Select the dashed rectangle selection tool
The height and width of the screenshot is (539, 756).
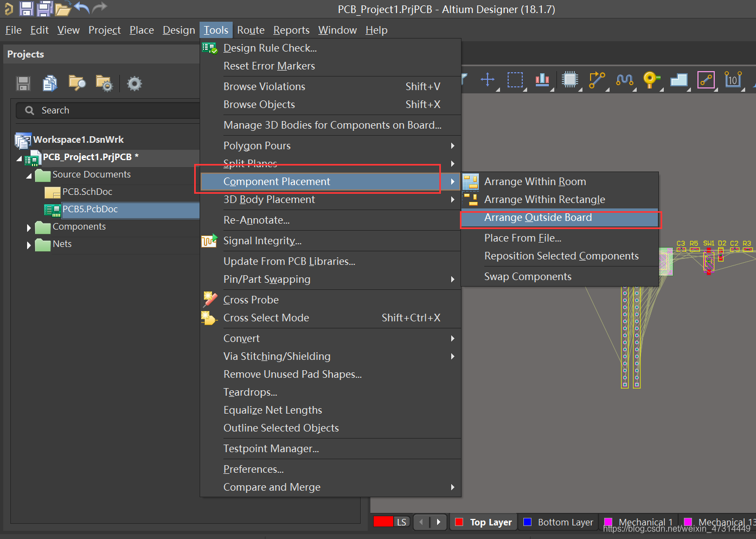[515, 80]
